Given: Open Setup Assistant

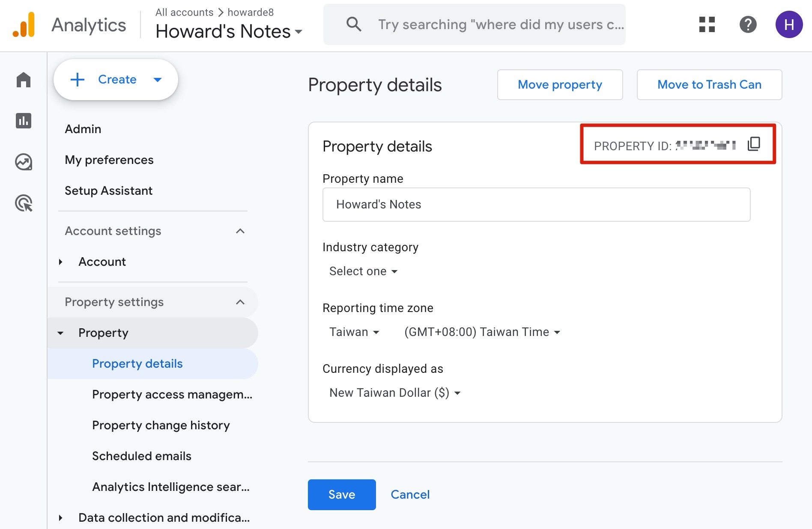Looking at the screenshot, I should coord(109,191).
